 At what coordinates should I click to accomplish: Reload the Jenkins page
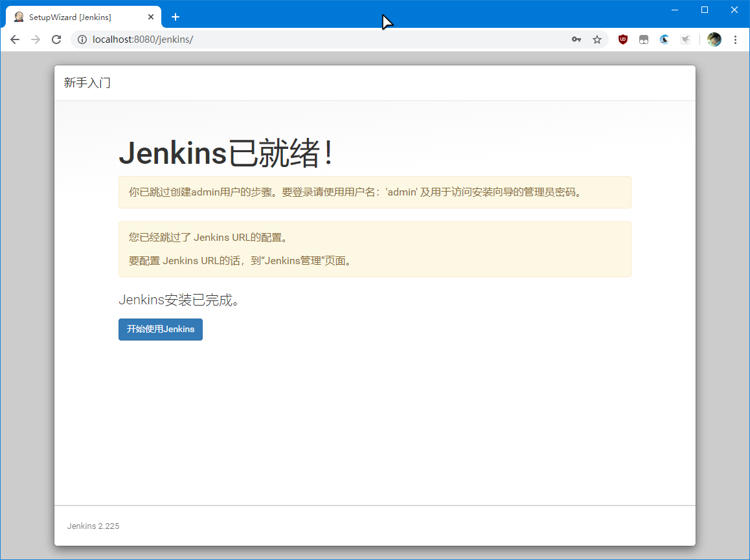[x=56, y=39]
